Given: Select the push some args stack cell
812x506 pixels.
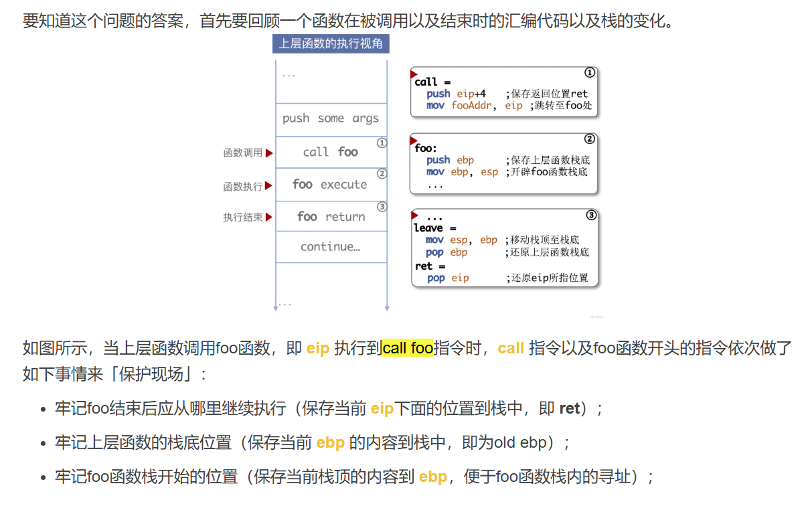Looking at the screenshot, I should 331,119.
